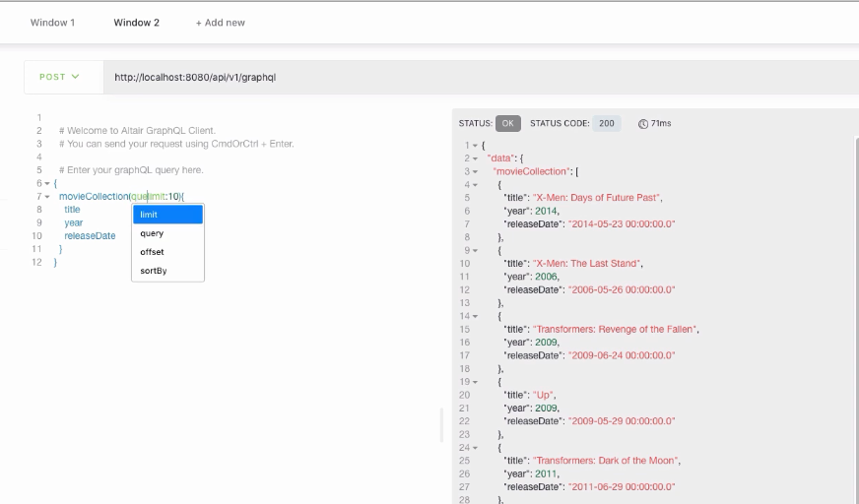Image resolution: width=859 pixels, height=504 pixels.
Task: Collapse movieCollection at editor line 7
Action: (47, 197)
